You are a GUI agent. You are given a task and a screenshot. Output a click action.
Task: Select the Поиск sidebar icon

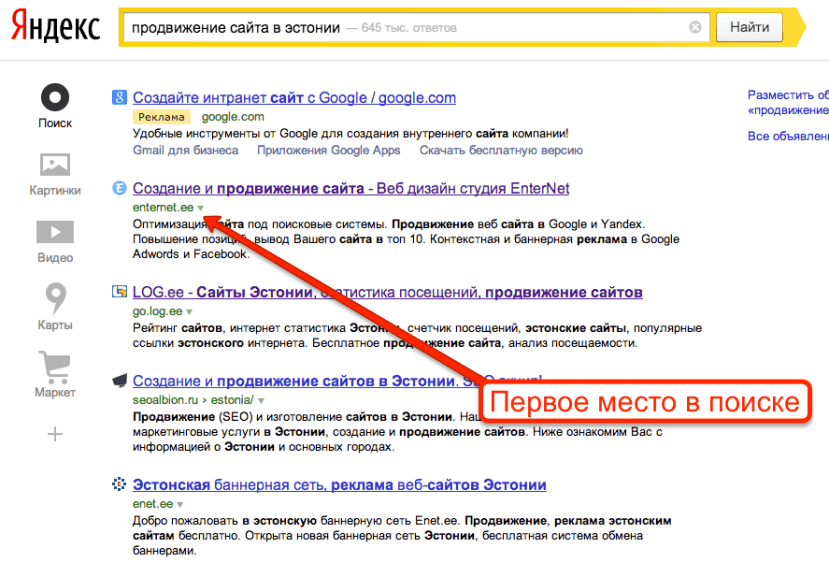pyautogui.click(x=55, y=98)
